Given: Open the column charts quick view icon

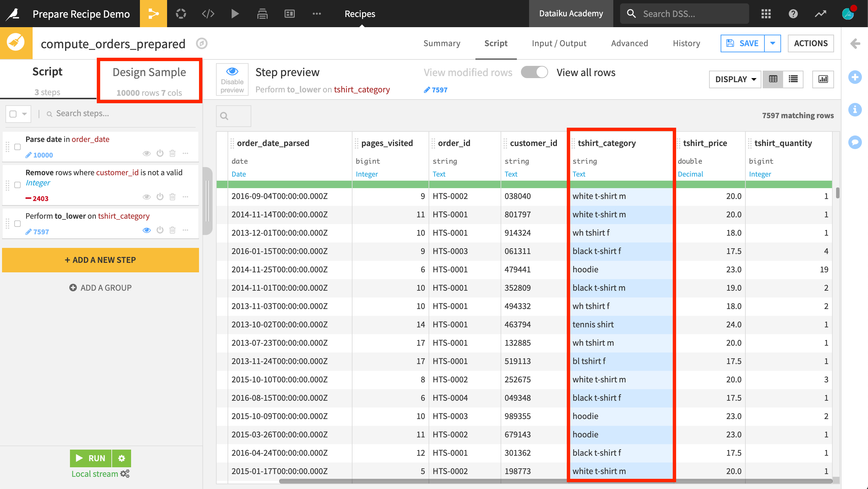Looking at the screenshot, I should 823,79.
